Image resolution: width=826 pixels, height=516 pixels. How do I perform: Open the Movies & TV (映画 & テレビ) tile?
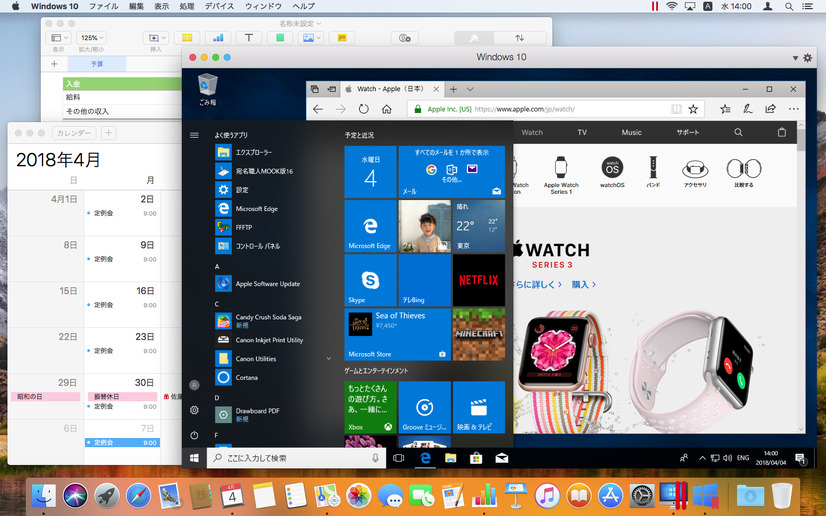click(x=478, y=407)
